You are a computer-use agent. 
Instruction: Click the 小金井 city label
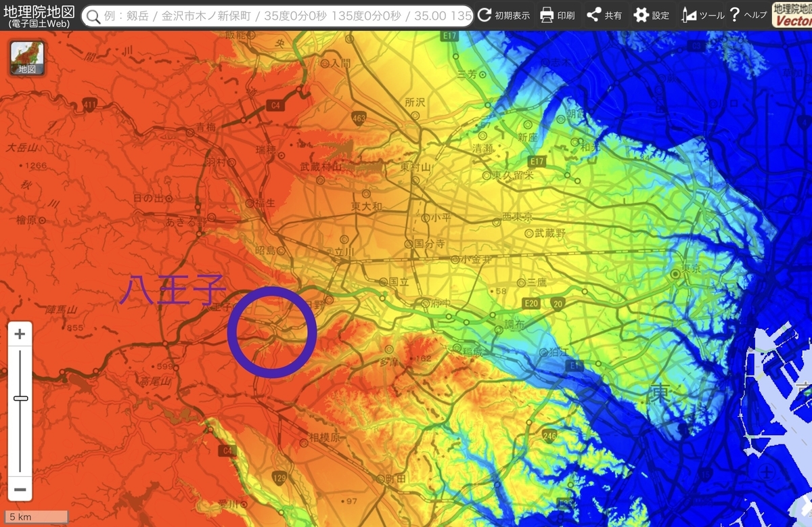[x=476, y=259]
